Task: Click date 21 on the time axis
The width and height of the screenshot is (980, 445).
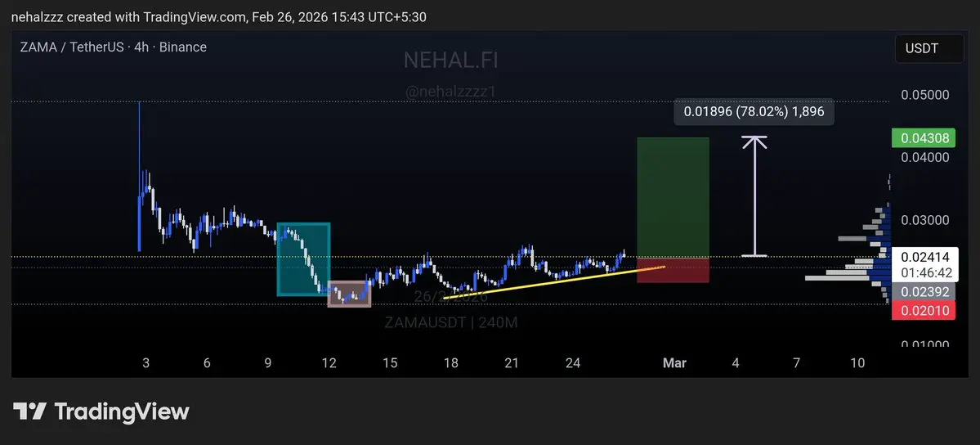Action: (512, 363)
